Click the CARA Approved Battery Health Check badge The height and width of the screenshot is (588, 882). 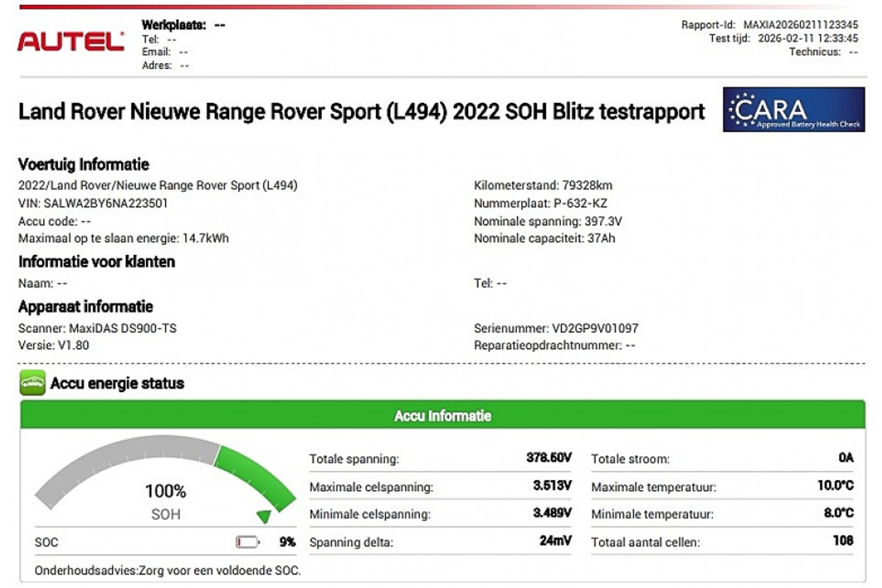(x=793, y=109)
